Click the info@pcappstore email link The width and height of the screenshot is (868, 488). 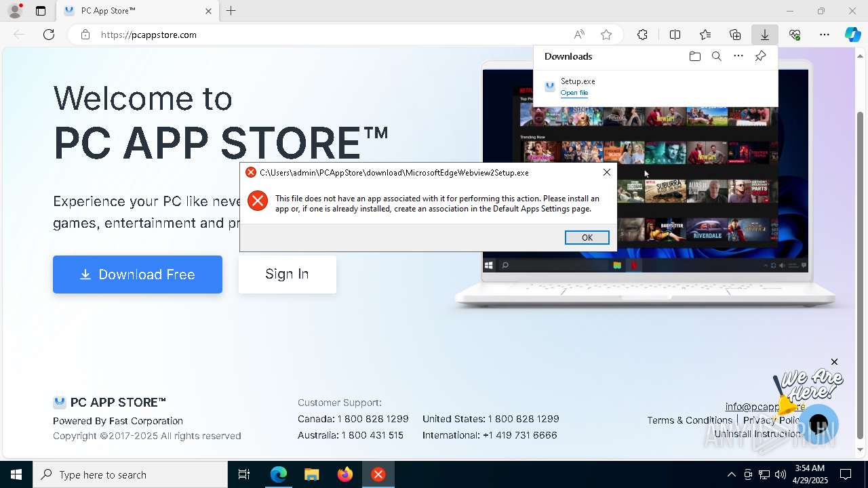(765, 407)
